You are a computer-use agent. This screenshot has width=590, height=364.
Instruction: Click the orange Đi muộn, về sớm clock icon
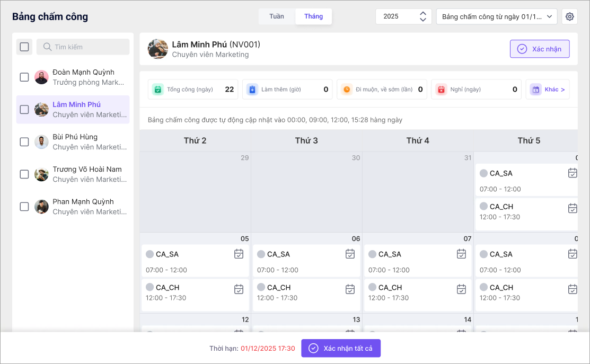[x=347, y=90]
